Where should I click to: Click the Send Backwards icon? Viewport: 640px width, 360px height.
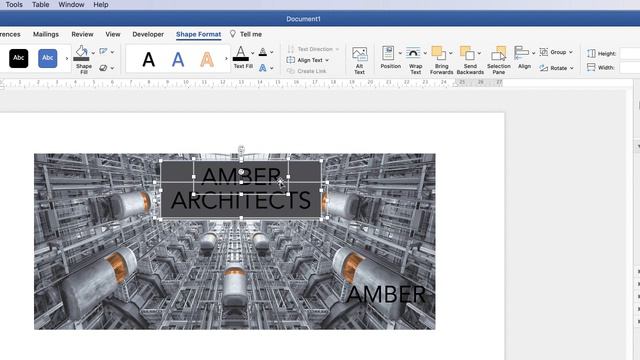(467, 53)
